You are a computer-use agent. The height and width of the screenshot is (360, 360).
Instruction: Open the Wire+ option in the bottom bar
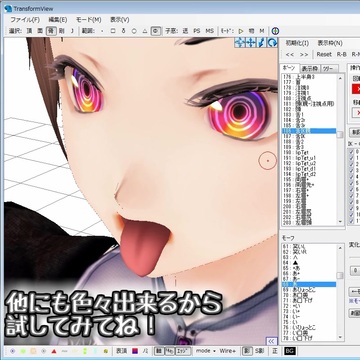tap(228, 351)
